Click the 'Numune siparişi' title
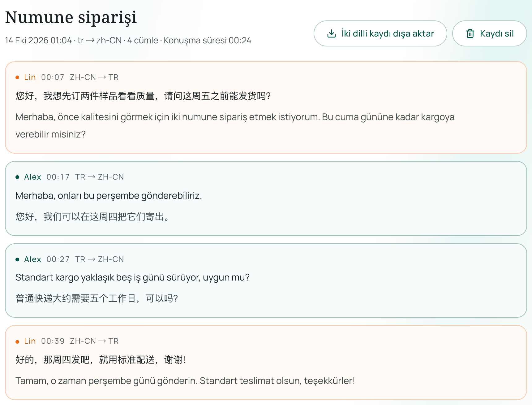Viewport: 532px width, 405px height. tap(71, 17)
